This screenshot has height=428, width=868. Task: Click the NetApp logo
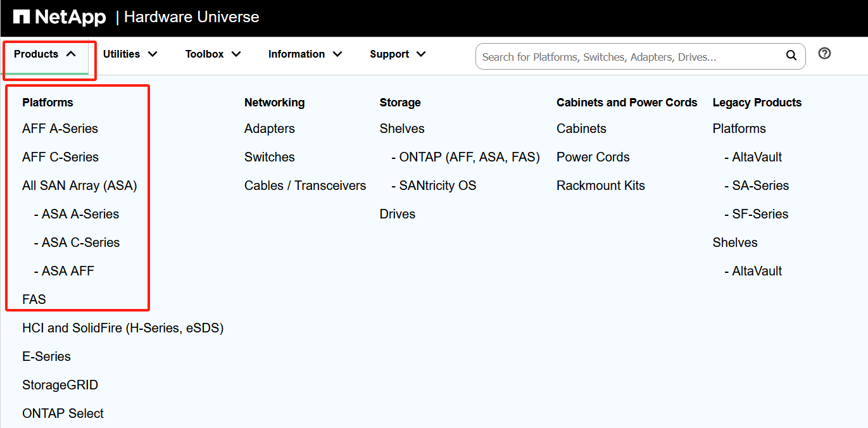click(60, 17)
